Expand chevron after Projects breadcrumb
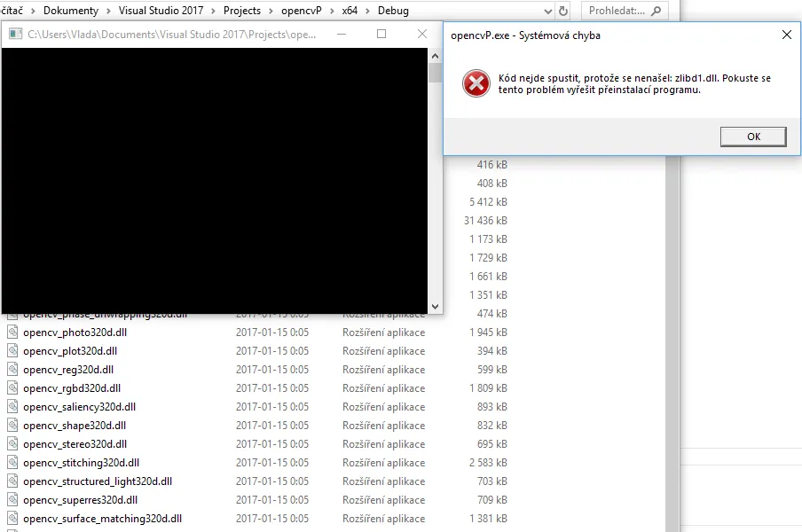Image resolution: width=802 pixels, height=532 pixels. (x=271, y=11)
